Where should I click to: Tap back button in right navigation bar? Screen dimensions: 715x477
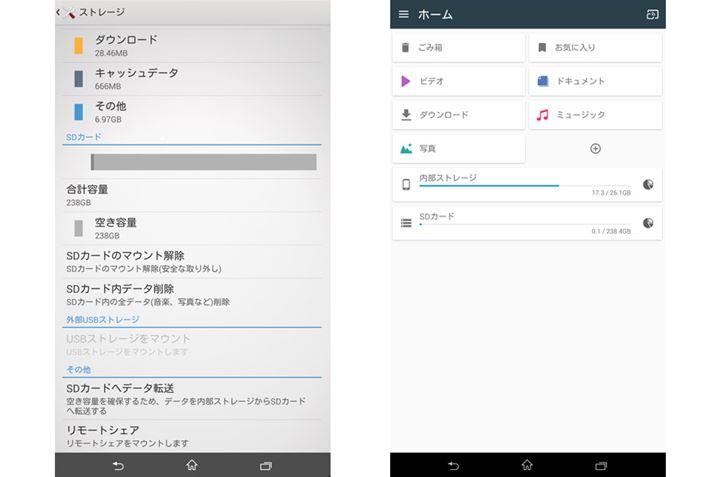(453, 466)
